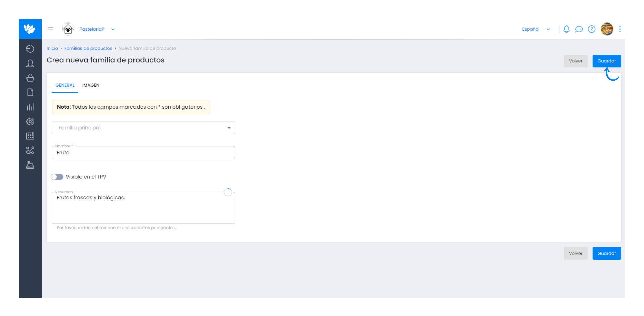Viewport: 644px width, 316px height.
Task: Switch to the IMAGEN tab
Action: pyautogui.click(x=91, y=85)
